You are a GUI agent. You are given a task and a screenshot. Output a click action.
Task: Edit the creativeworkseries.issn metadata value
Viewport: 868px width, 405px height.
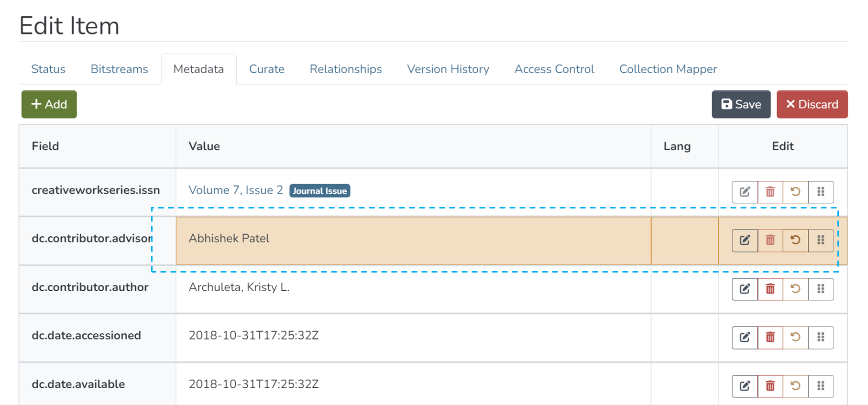click(745, 192)
